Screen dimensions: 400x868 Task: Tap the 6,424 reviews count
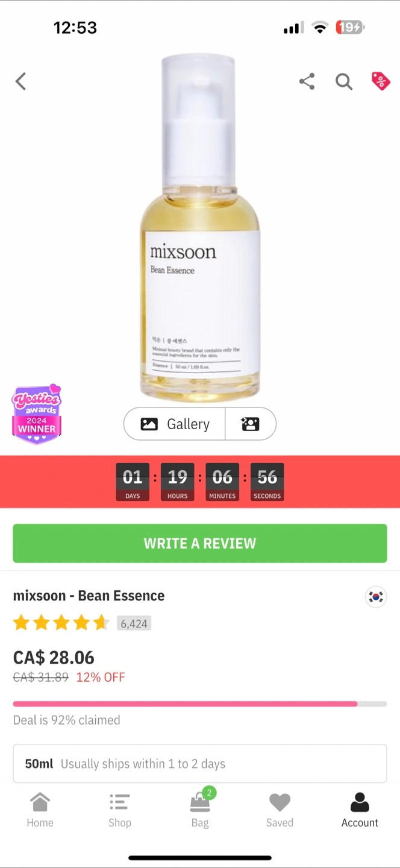coord(134,623)
